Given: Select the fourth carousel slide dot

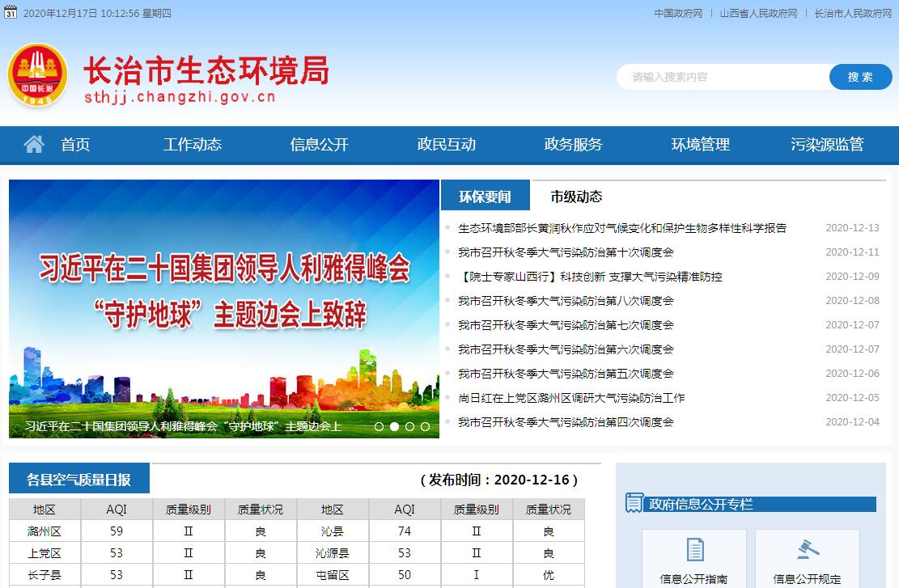Looking at the screenshot, I should pos(425,426).
